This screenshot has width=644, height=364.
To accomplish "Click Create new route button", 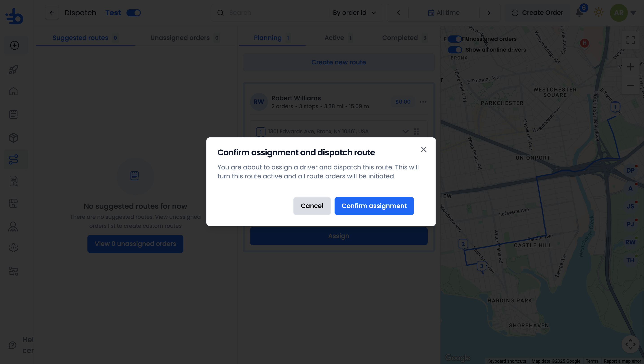I will (x=339, y=62).
